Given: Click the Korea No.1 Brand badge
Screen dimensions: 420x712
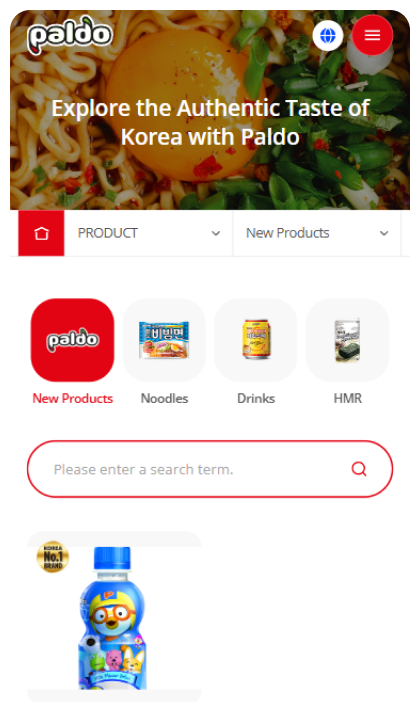Looking at the screenshot, I should pos(53,557).
